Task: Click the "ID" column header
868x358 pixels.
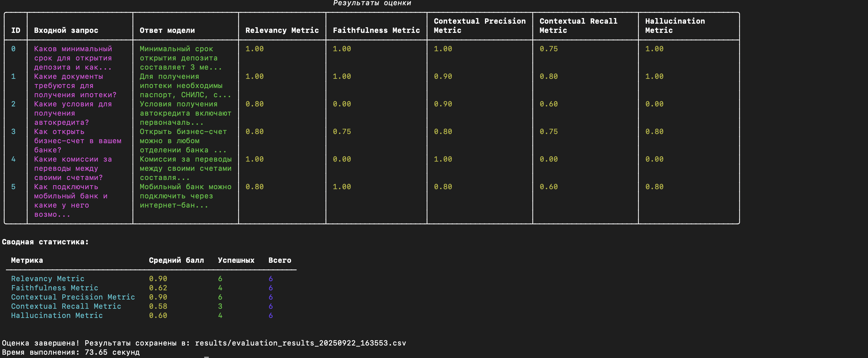Action: (x=15, y=30)
